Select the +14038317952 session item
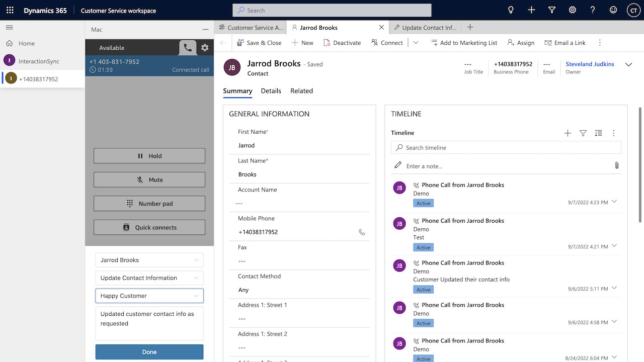The image size is (644, 362). [42, 79]
